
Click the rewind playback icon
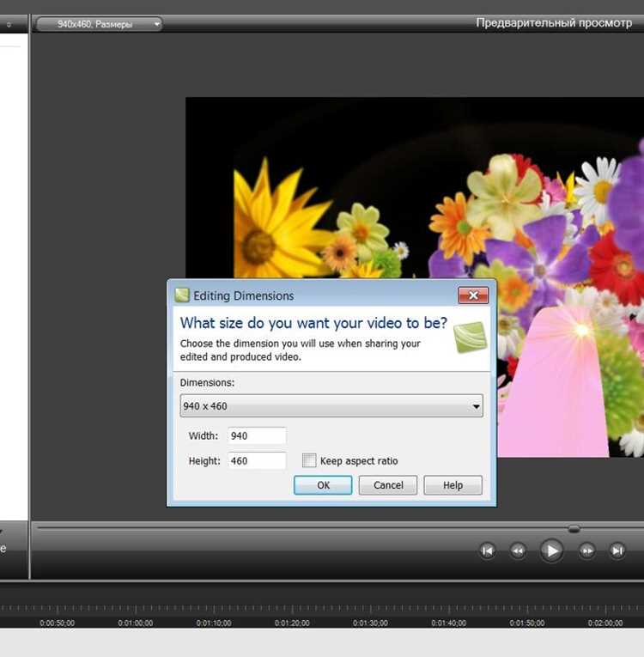point(518,551)
